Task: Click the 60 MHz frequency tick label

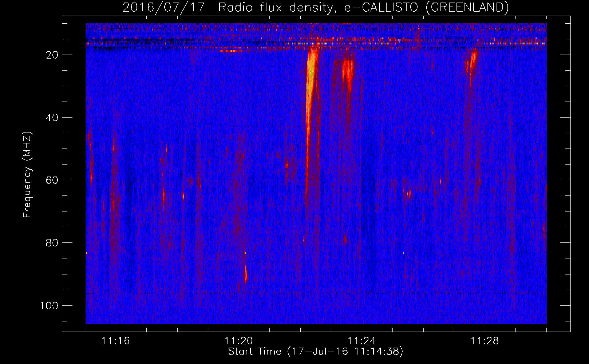Action: (52, 180)
